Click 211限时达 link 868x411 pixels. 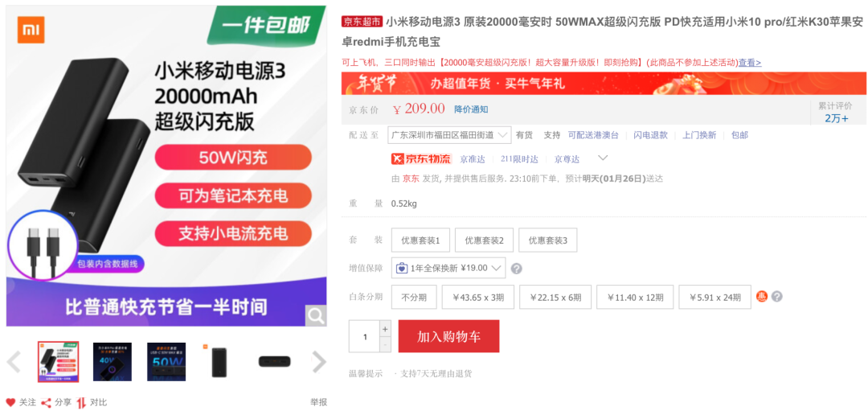click(519, 159)
